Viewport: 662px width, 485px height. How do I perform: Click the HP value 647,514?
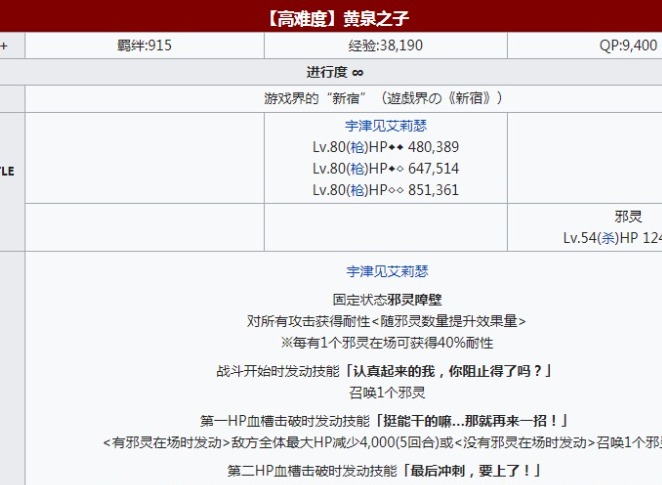433,168
